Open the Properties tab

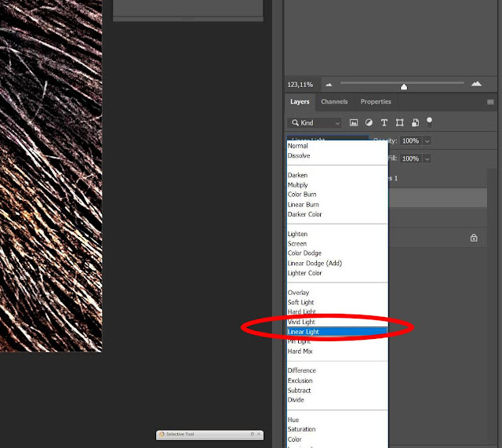pos(376,101)
